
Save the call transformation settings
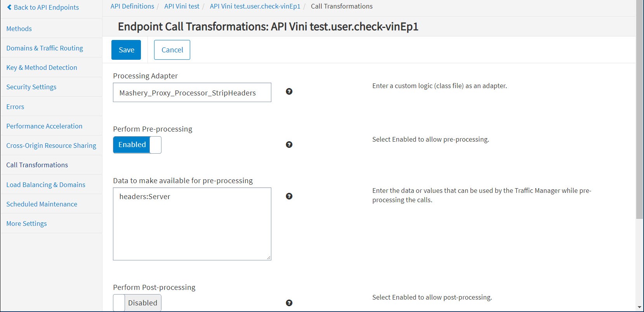pyautogui.click(x=126, y=50)
